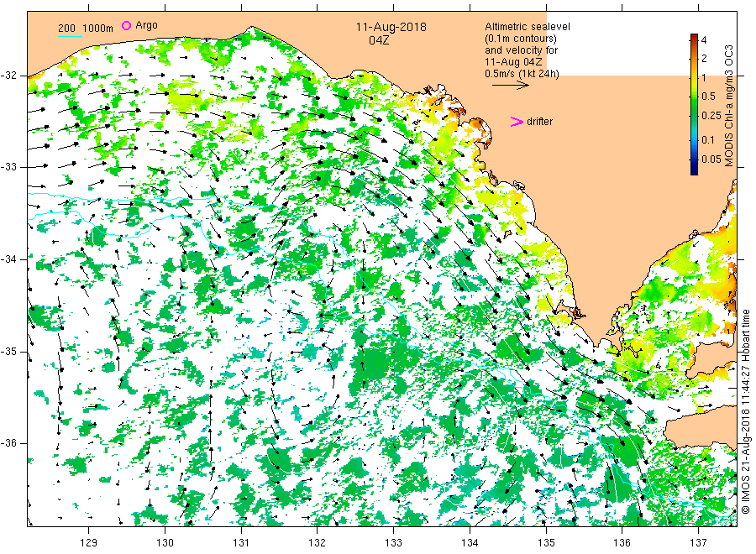Click the longitude axis label '133'
The height and width of the screenshot is (554, 756).
(393, 543)
